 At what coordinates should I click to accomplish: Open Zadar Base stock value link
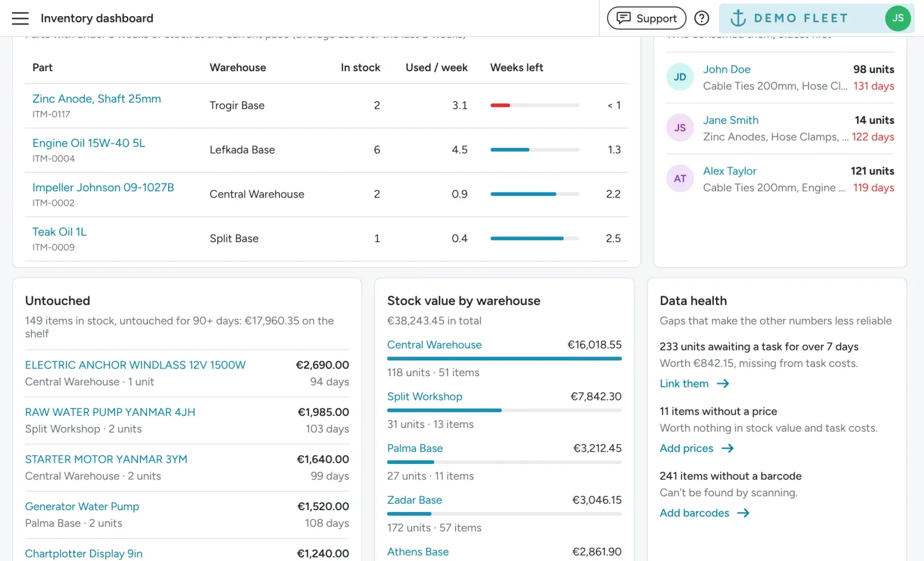[414, 500]
